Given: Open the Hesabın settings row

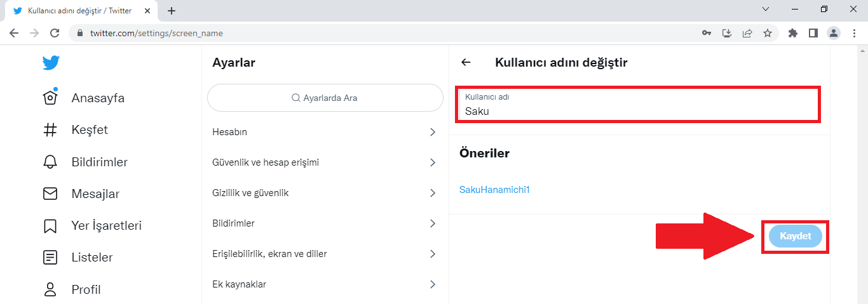Looking at the screenshot, I should 325,132.
